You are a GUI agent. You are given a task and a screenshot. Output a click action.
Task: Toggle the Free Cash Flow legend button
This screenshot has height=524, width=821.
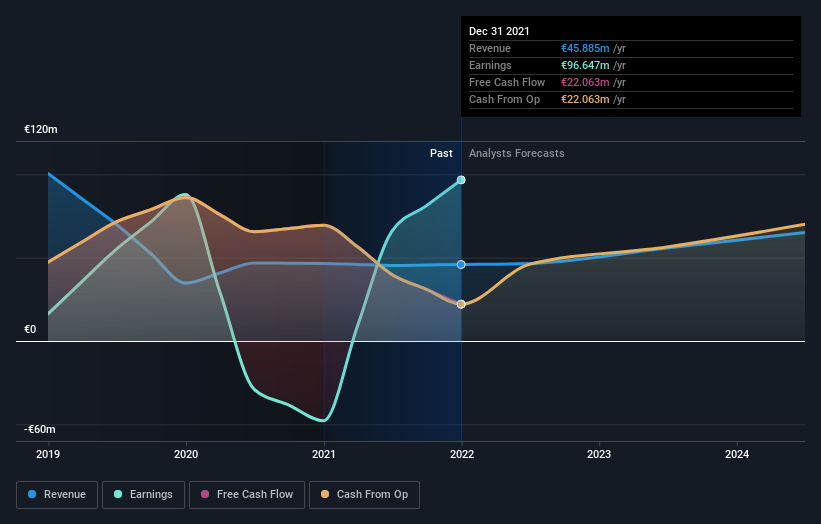click(x=247, y=495)
